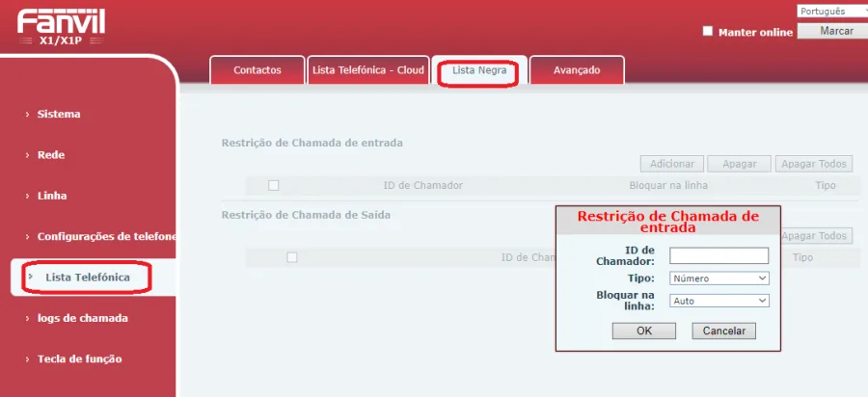Focus the ID de Chamador input field
Screen dimensions: 868x397
[719, 255]
